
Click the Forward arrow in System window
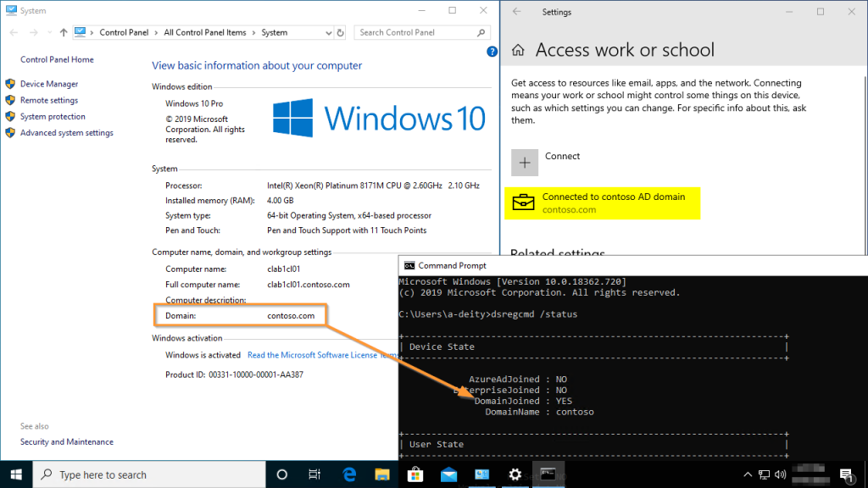(34, 33)
